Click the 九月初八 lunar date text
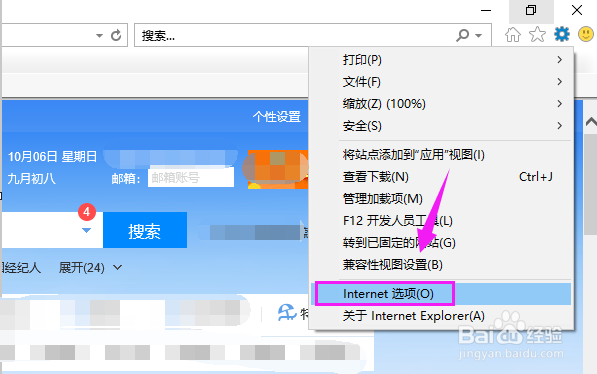 coord(32,178)
